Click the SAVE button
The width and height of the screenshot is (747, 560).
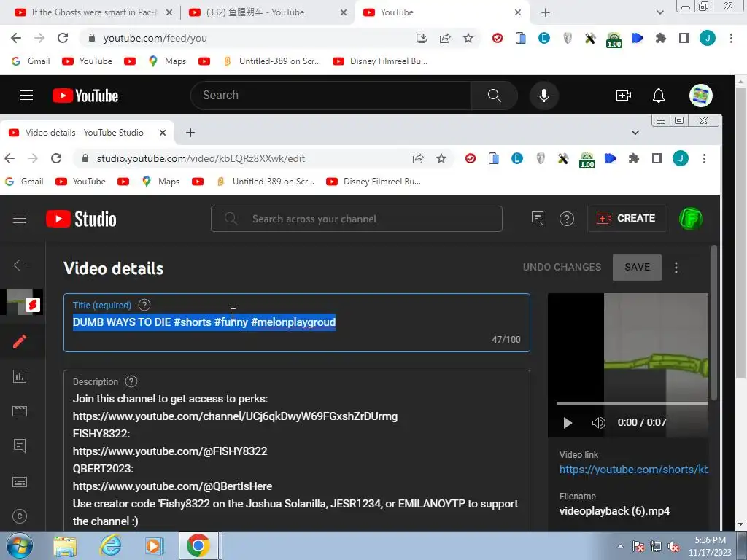(637, 267)
